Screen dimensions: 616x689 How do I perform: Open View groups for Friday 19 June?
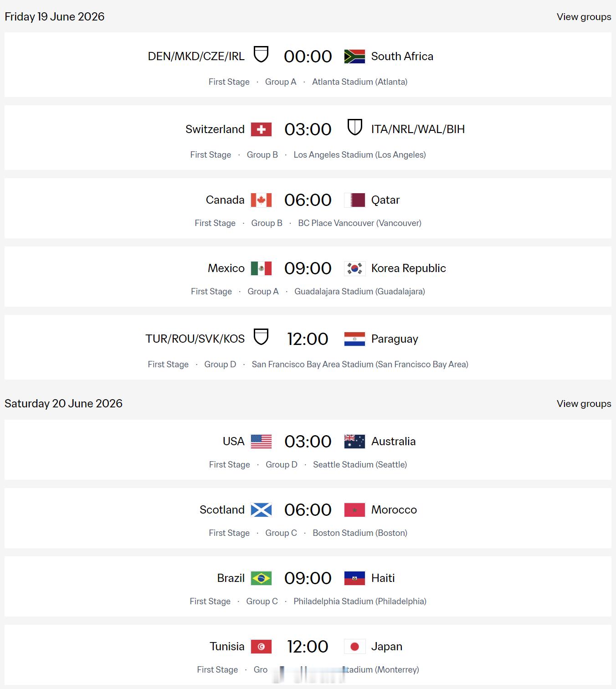[x=584, y=17]
